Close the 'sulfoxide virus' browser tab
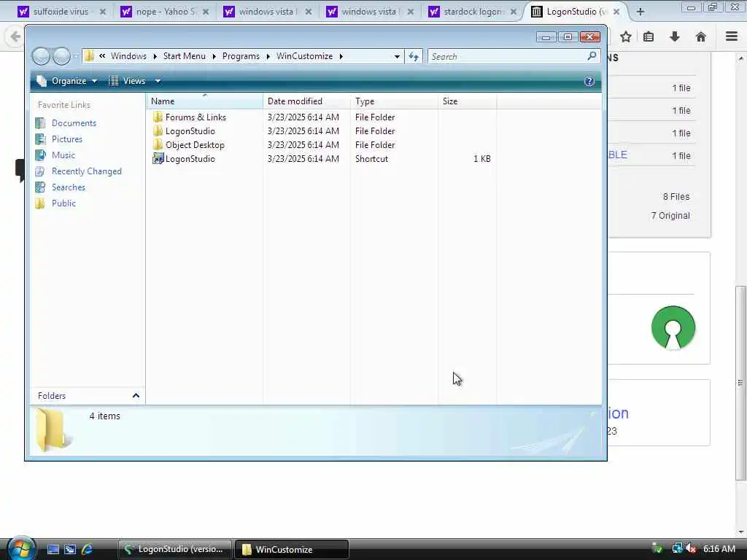The width and height of the screenshot is (747, 560). click(102, 12)
